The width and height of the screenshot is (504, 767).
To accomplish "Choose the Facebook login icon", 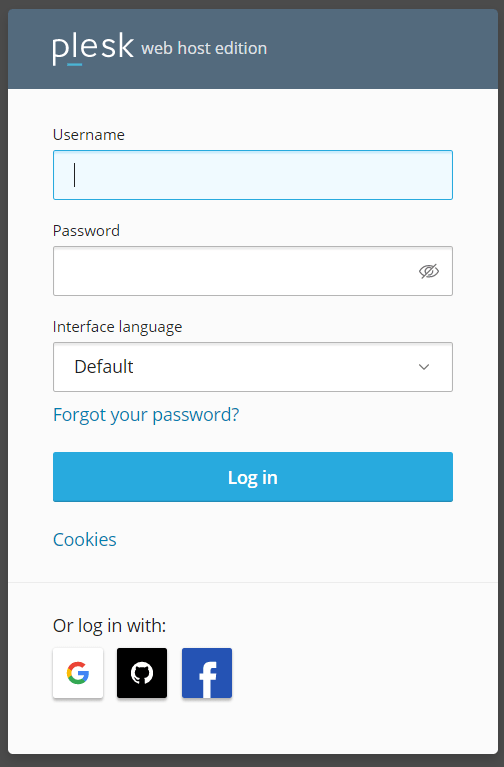I will 206,673.
